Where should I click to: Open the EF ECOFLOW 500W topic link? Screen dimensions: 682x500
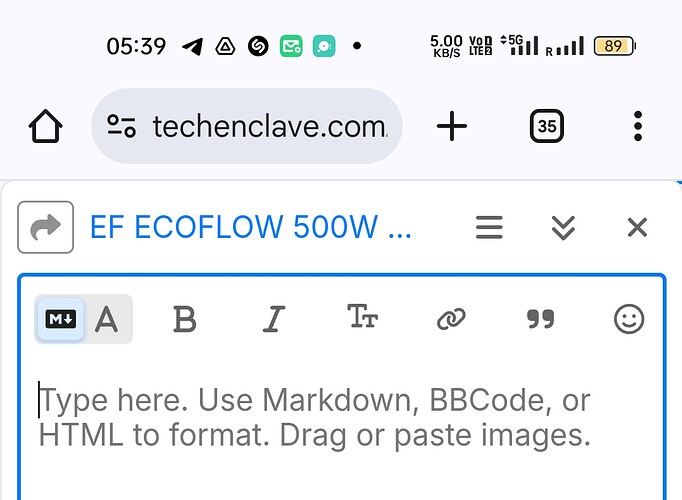251,227
